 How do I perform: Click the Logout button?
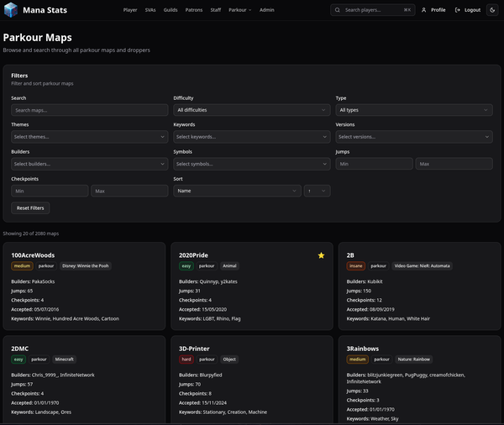point(468,10)
